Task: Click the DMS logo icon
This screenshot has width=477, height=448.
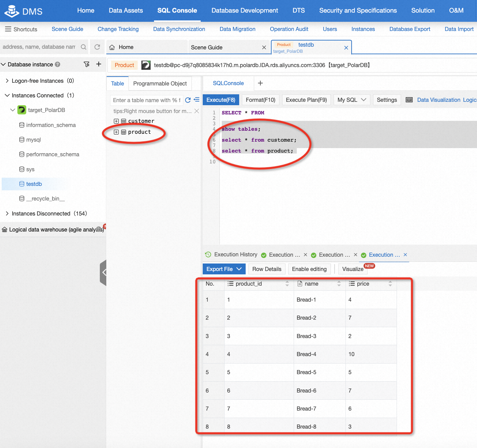Action: pyautogui.click(x=12, y=11)
